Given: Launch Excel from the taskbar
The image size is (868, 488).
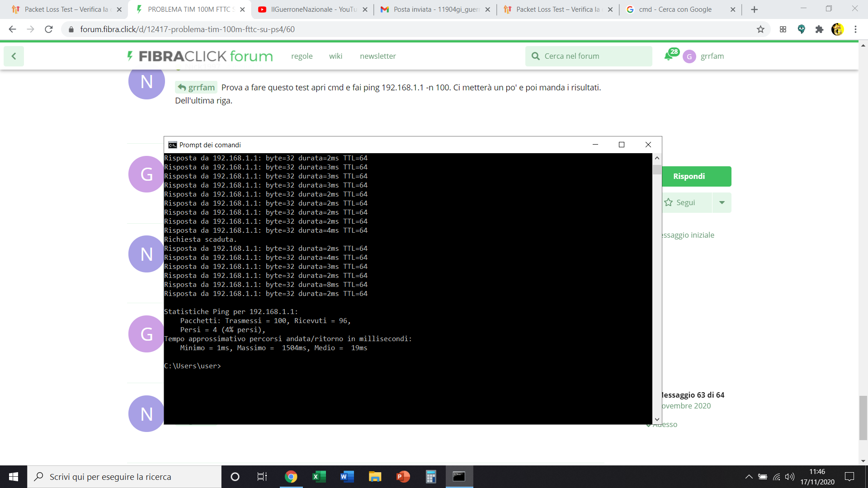Looking at the screenshot, I should 319,477.
